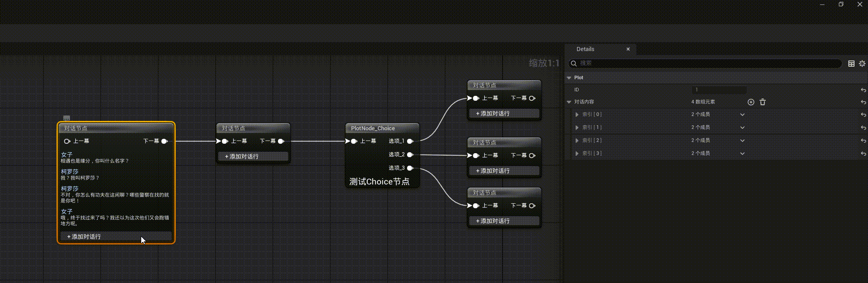Open the options dropdown for 索引 [ 0 ]
This screenshot has height=283, width=868.
[x=742, y=115]
